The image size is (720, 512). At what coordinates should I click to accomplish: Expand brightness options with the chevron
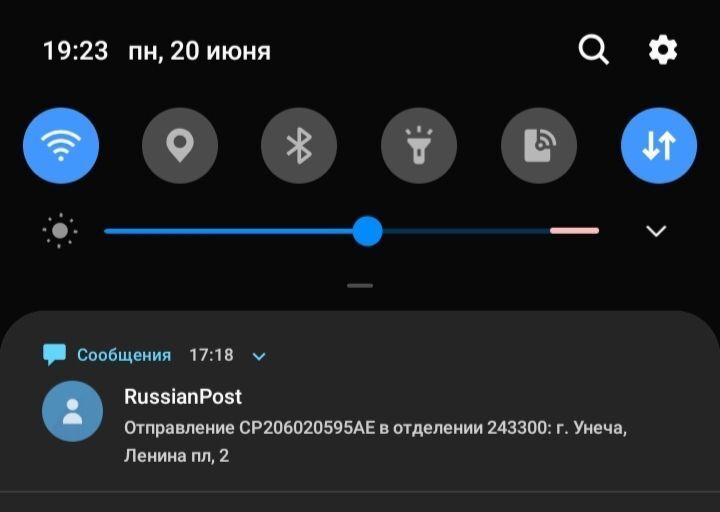pyautogui.click(x=656, y=231)
